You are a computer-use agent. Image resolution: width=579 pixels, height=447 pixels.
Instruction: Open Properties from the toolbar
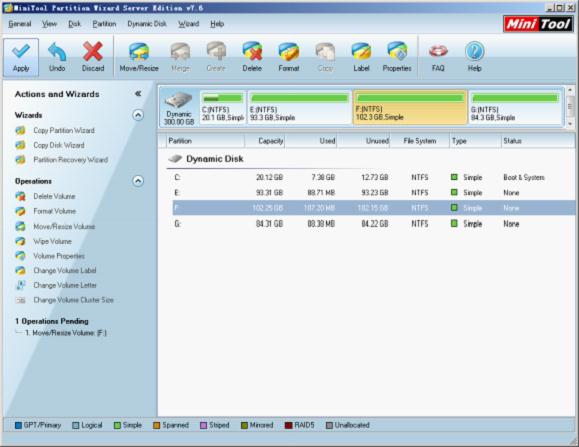point(397,58)
